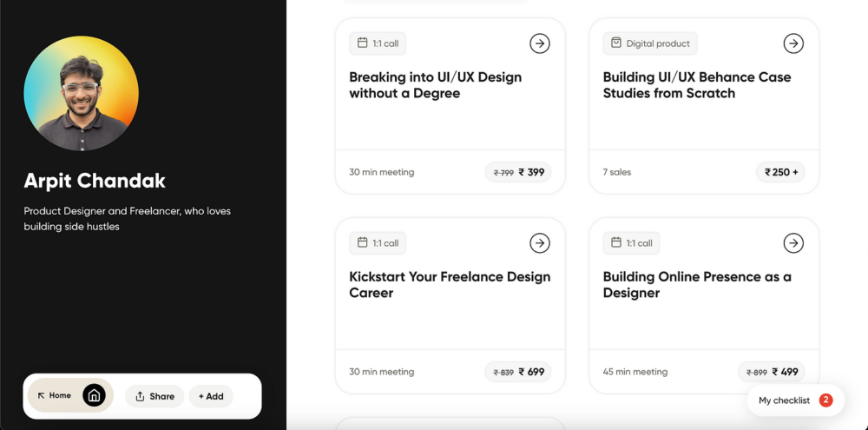Click the 1:1 call tag on Breaking into UI/UX card
The height and width of the screenshot is (430, 868).
click(x=378, y=43)
